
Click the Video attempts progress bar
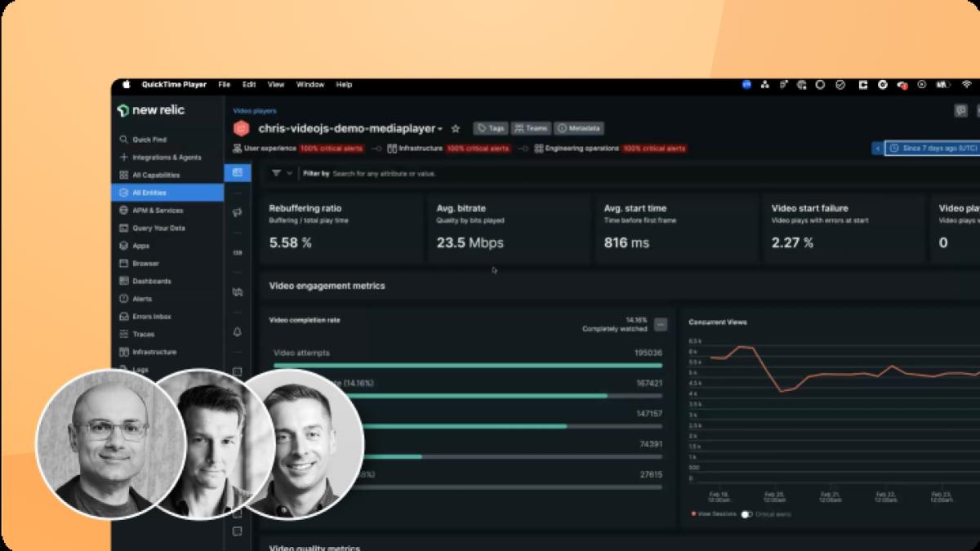click(468, 366)
